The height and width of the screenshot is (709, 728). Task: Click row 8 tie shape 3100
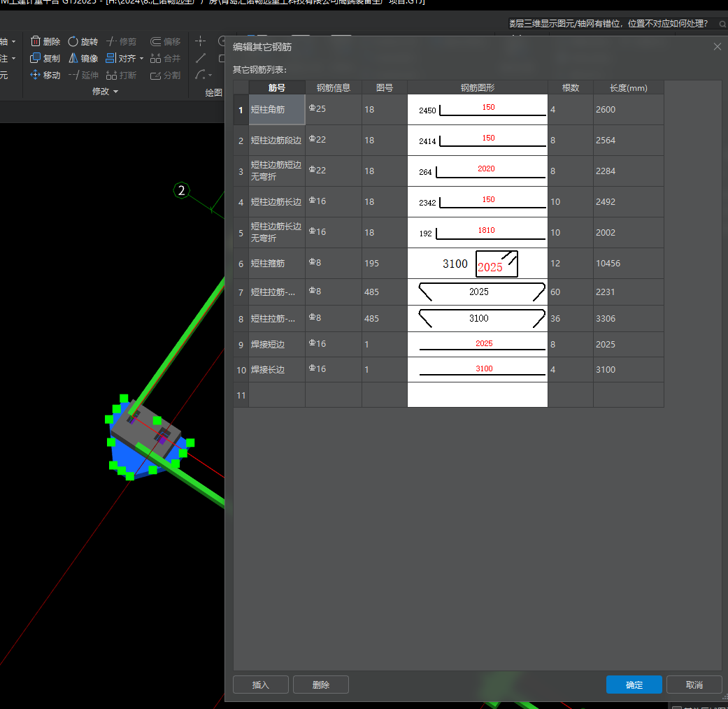click(x=477, y=319)
